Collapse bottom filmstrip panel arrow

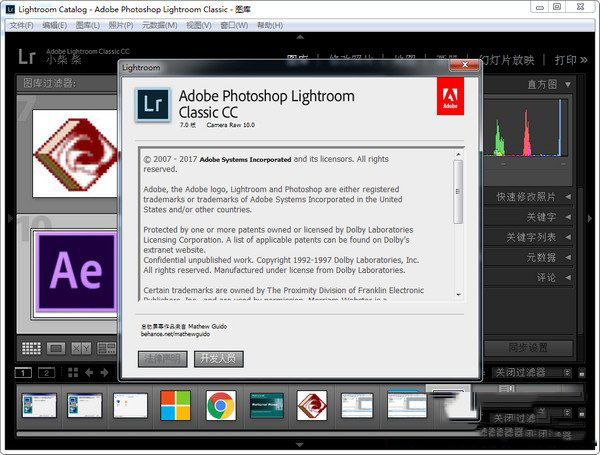pyautogui.click(x=300, y=445)
